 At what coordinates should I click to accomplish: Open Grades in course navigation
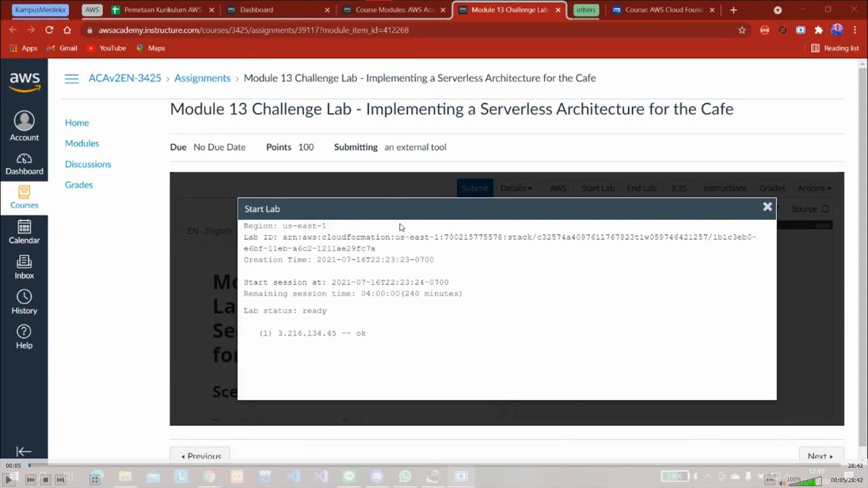pyautogui.click(x=79, y=184)
